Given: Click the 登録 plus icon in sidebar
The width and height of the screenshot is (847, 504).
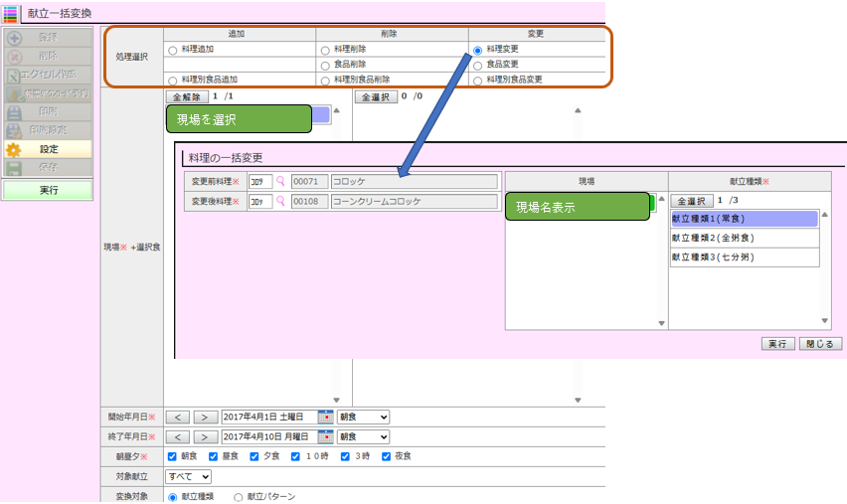Looking at the screenshot, I should pyautogui.click(x=14, y=38).
